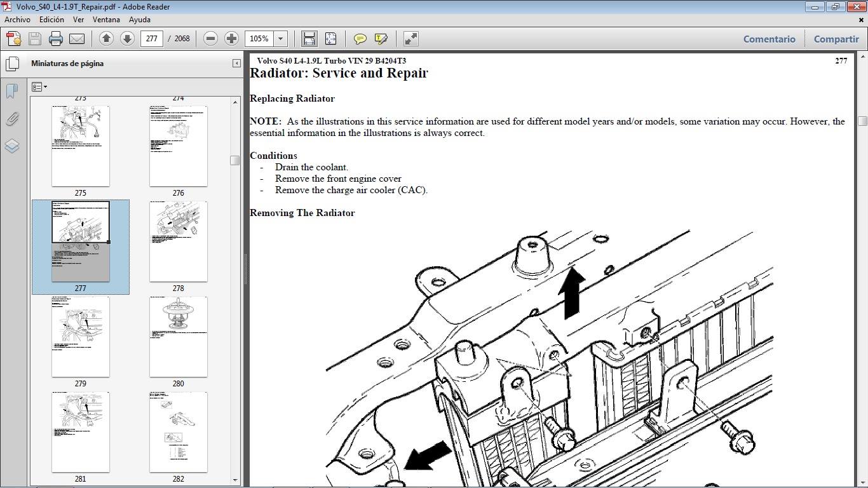Screen dimensions: 868x488
Task: Click the page number field showing 277
Action: (151, 39)
